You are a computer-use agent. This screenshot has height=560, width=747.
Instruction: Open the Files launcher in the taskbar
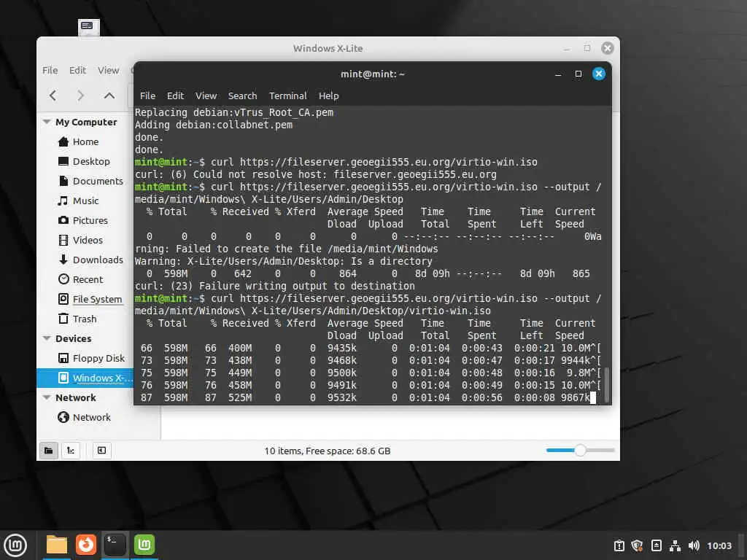coord(57,545)
